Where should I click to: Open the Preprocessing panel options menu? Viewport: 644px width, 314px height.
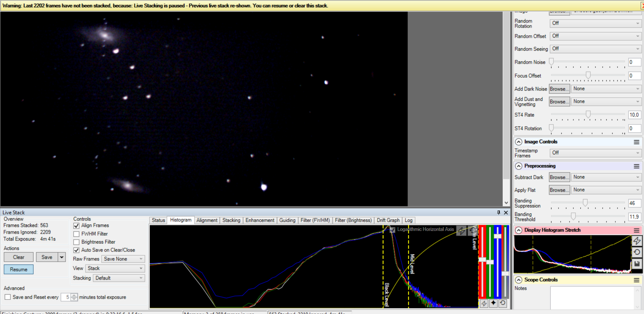(x=636, y=166)
